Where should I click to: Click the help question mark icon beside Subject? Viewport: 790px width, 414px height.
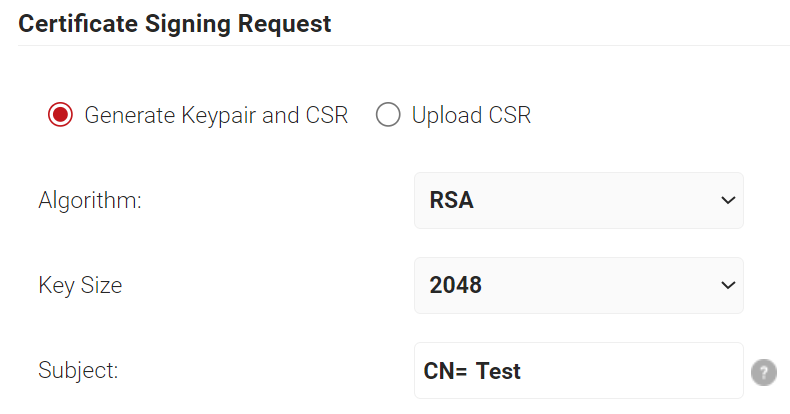pos(764,372)
